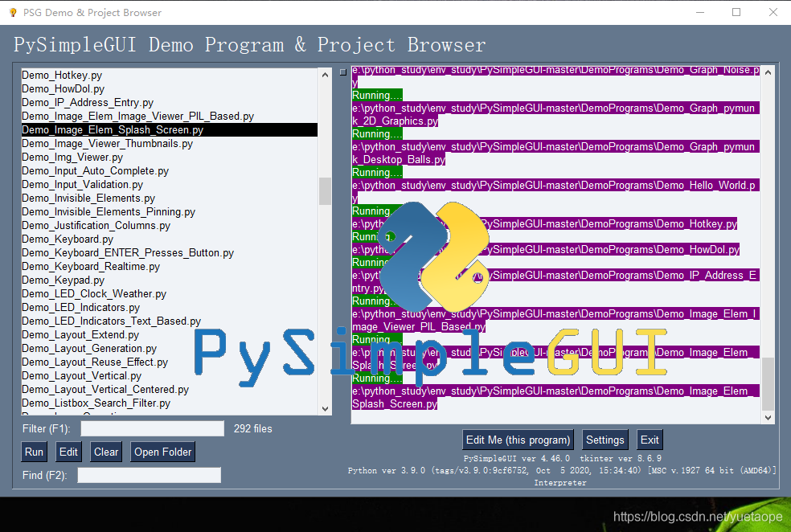Clear the output with Clear button
The width and height of the screenshot is (791, 532).
106,452
